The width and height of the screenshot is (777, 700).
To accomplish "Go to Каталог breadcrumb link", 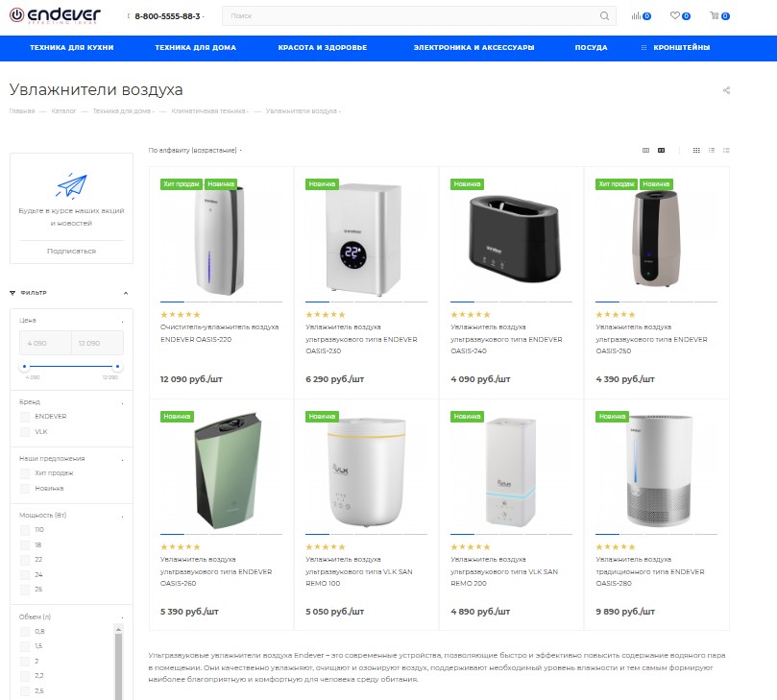I will coord(64,111).
